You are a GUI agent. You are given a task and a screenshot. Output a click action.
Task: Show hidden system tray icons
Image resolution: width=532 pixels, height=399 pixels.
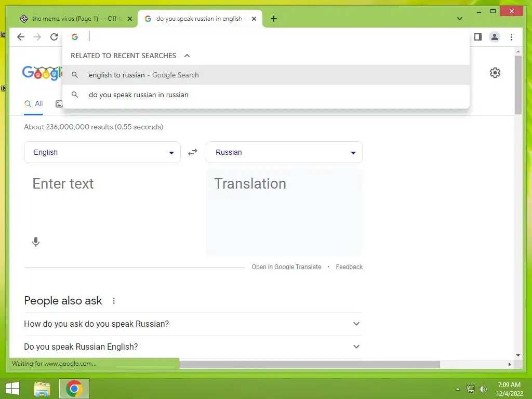[458, 389]
